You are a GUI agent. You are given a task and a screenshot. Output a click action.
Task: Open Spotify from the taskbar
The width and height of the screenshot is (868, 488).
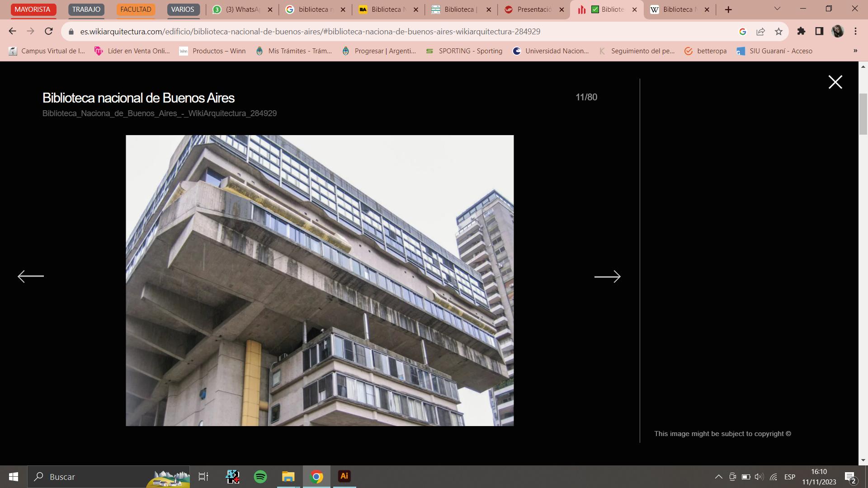pos(260,477)
